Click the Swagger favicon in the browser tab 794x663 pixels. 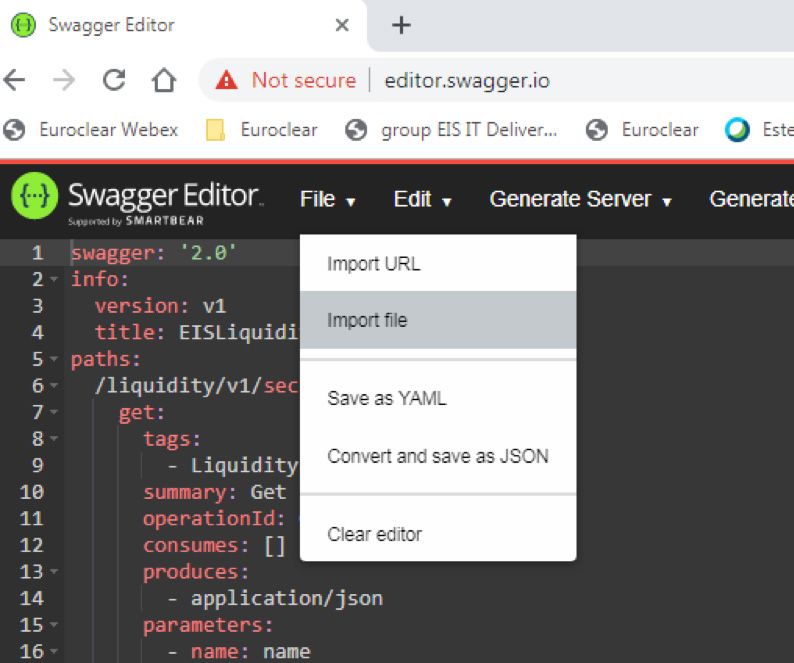[23, 25]
